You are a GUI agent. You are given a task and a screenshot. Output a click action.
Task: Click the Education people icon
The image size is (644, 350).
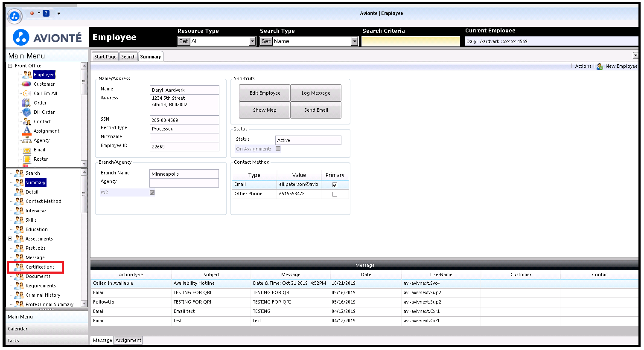tap(19, 229)
